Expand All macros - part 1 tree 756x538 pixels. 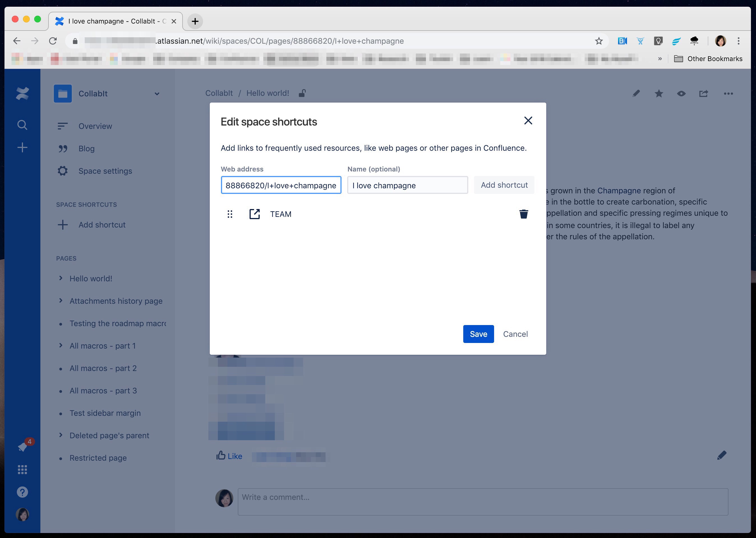[x=61, y=345]
